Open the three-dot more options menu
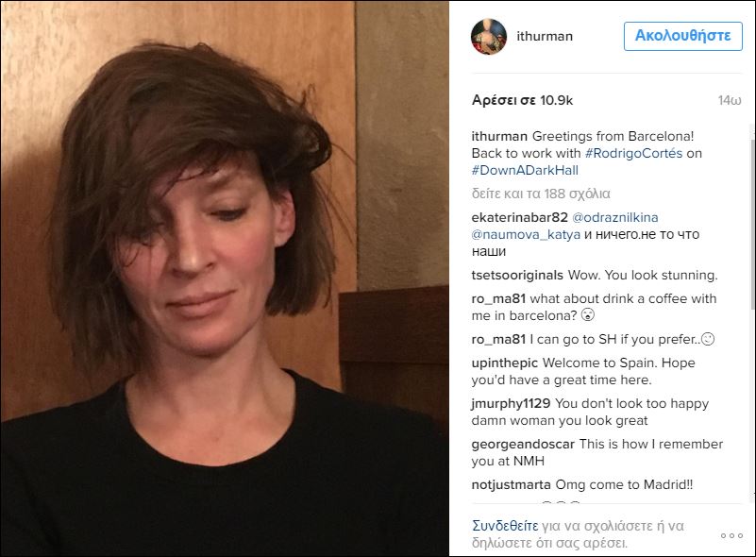 (731, 536)
